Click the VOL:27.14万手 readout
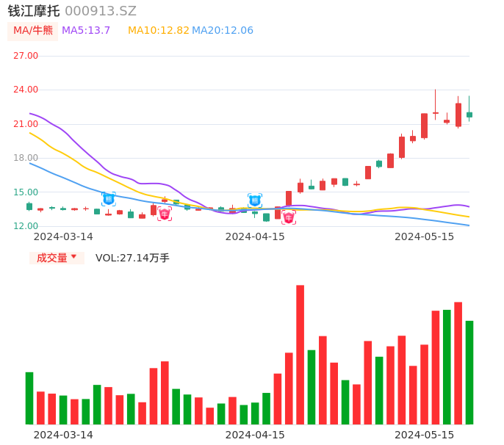Viewport: 504px width, 445px height. click(x=132, y=258)
